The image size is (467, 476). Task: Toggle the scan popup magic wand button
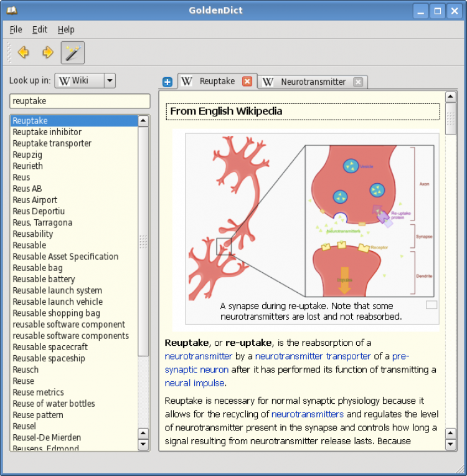73,53
